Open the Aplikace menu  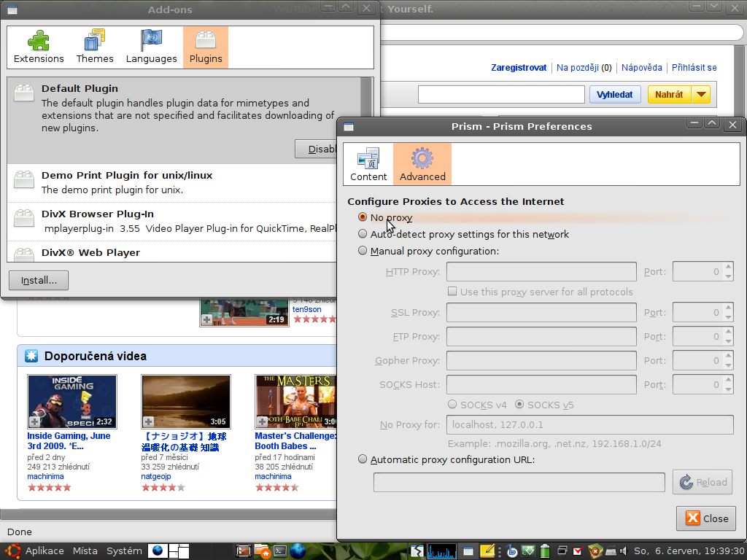pyautogui.click(x=44, y=551)
